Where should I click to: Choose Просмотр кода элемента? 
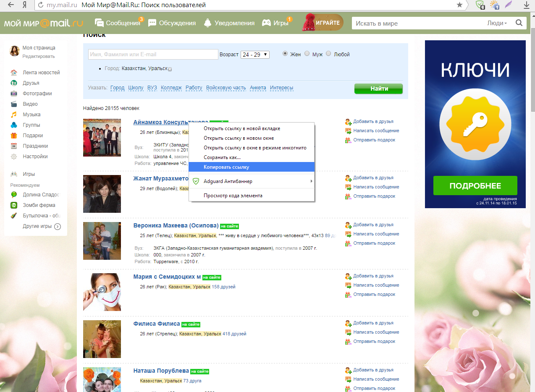pyautogui.click(x=252, y=196)
